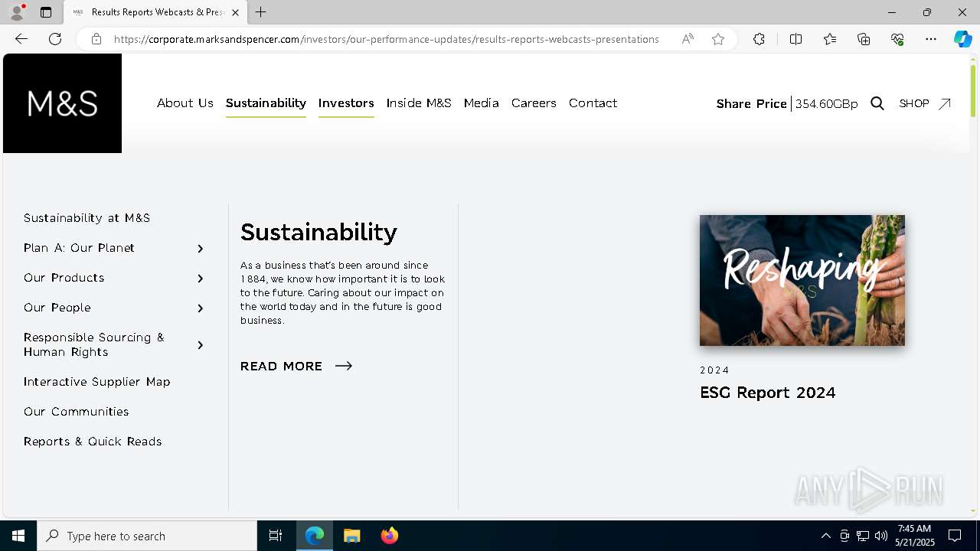This screenshot has height=551, width=980.
Task: Open the Media menu
Action: coord(482,103)
